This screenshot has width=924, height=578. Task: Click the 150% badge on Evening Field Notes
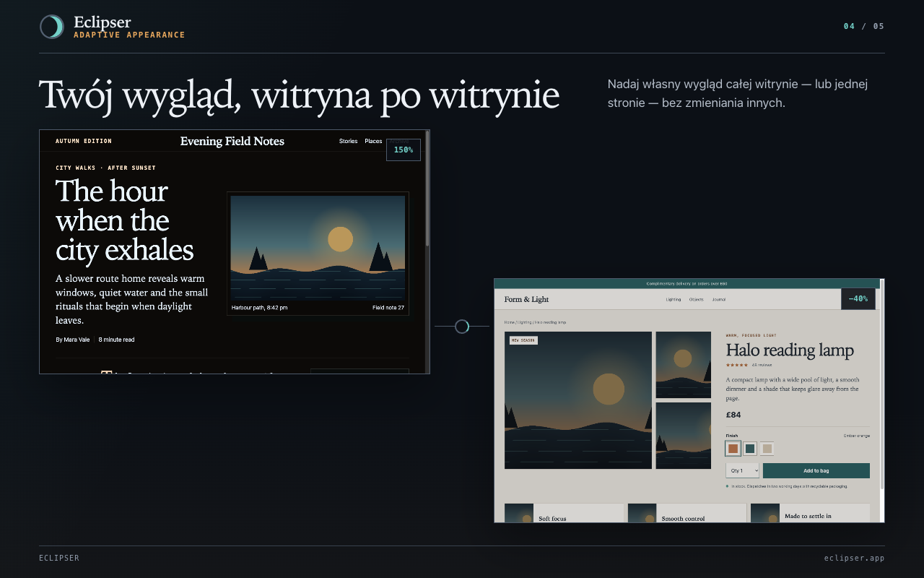[404, 150]
